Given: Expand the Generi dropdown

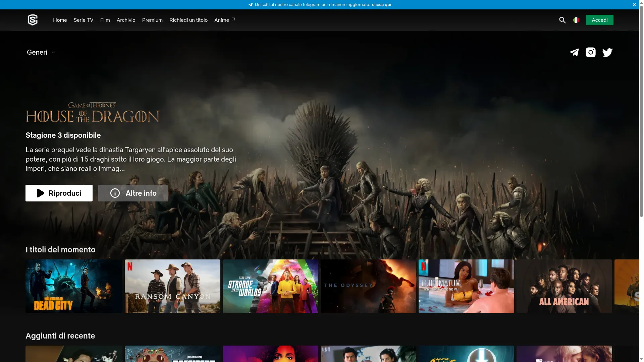Looking at the screenshot, I should 41,52.
